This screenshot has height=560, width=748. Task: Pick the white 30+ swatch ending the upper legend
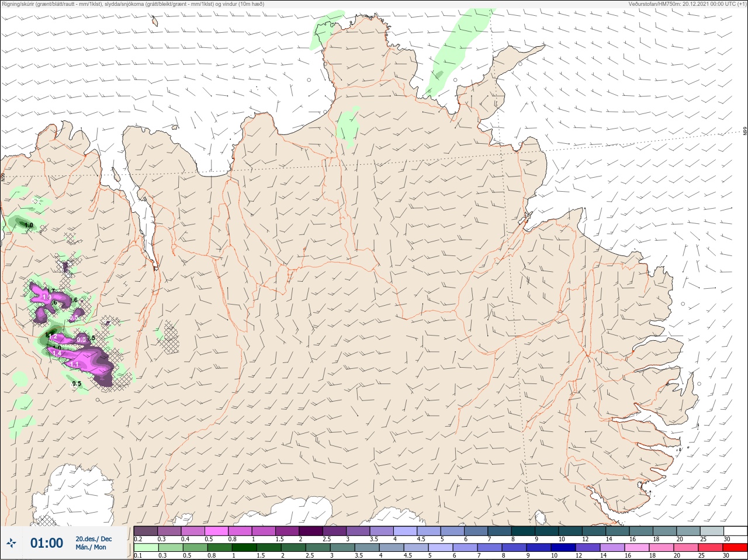pyautogui.click(x=736, y=531)
